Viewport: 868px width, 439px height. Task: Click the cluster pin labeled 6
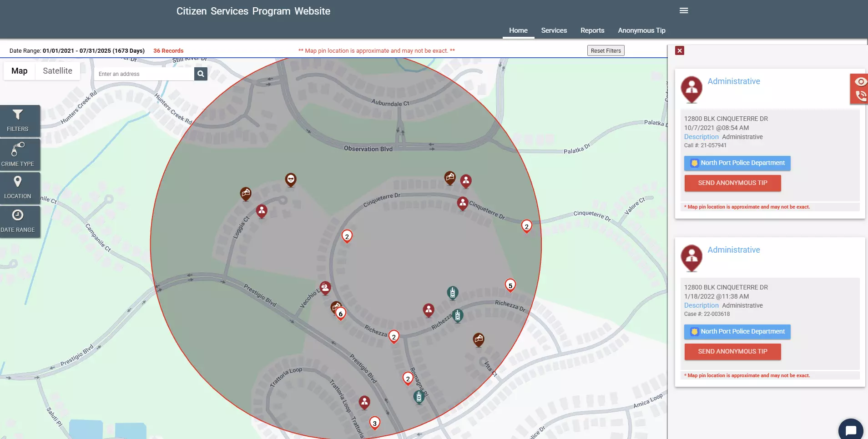pos(340,314)
